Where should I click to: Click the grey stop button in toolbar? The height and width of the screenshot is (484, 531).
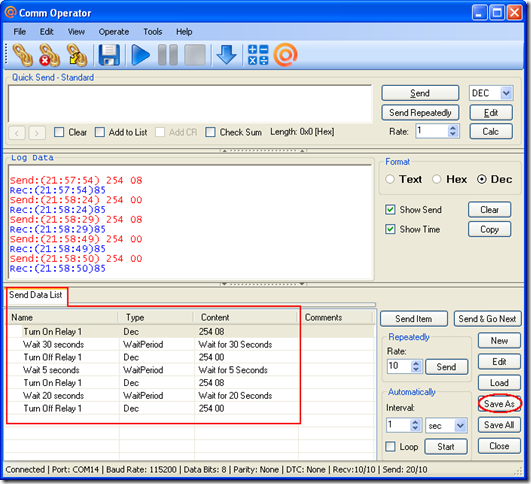[x=195, y=55]
